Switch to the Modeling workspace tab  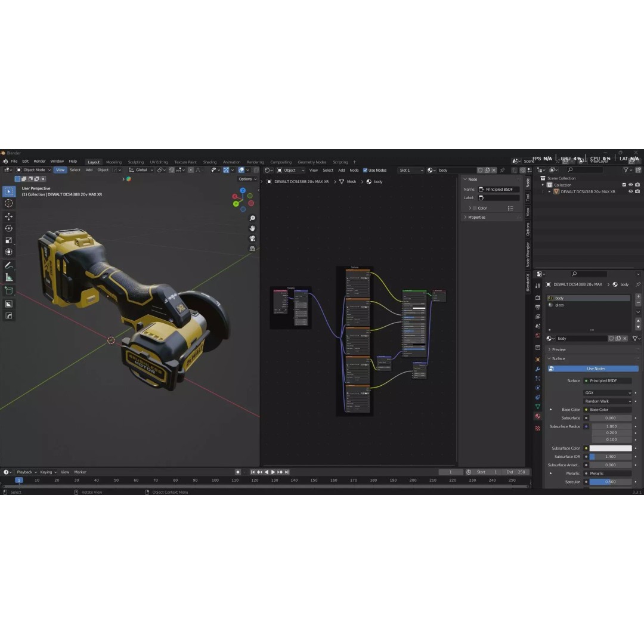[114, 162]
